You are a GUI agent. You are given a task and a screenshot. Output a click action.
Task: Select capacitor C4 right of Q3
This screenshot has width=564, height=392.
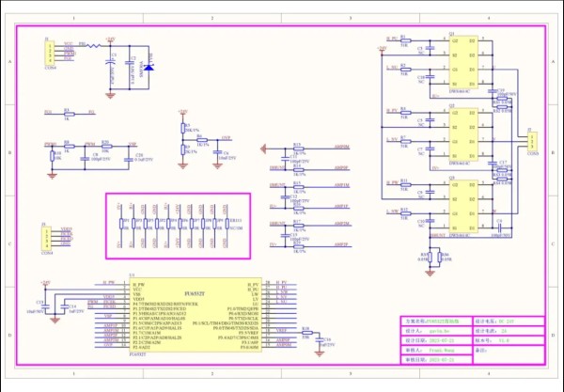500,227
